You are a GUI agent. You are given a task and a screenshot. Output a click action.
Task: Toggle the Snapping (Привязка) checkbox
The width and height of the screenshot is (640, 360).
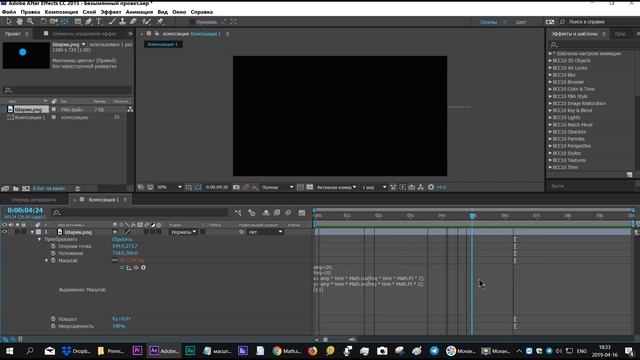(192, 22)
